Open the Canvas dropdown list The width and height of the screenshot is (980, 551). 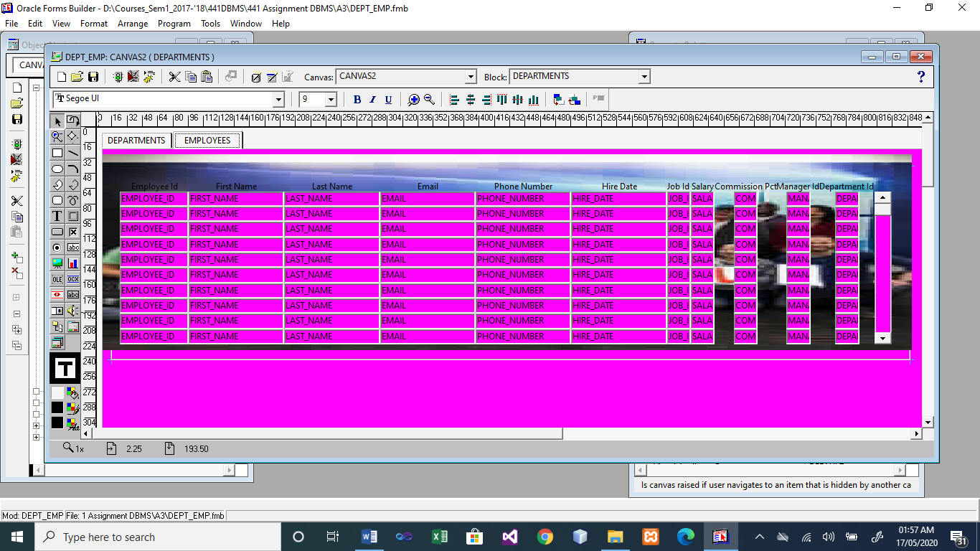tap(471, 77)
